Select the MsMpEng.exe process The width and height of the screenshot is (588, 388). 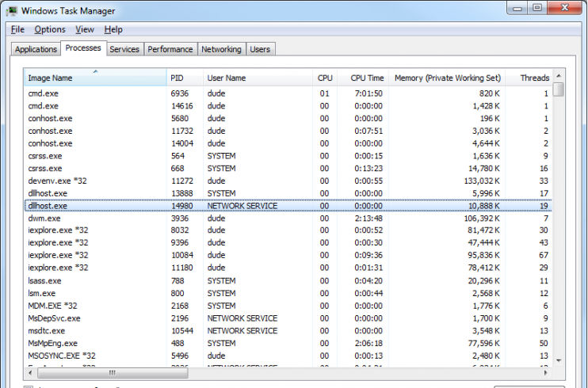[x=288, y=344]
